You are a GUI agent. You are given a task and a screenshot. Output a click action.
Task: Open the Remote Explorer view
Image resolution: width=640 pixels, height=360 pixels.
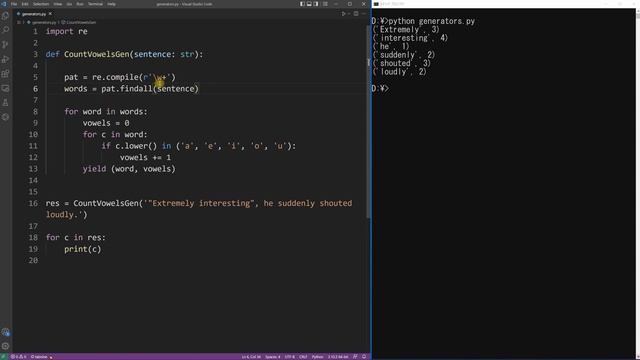[6, 88]
